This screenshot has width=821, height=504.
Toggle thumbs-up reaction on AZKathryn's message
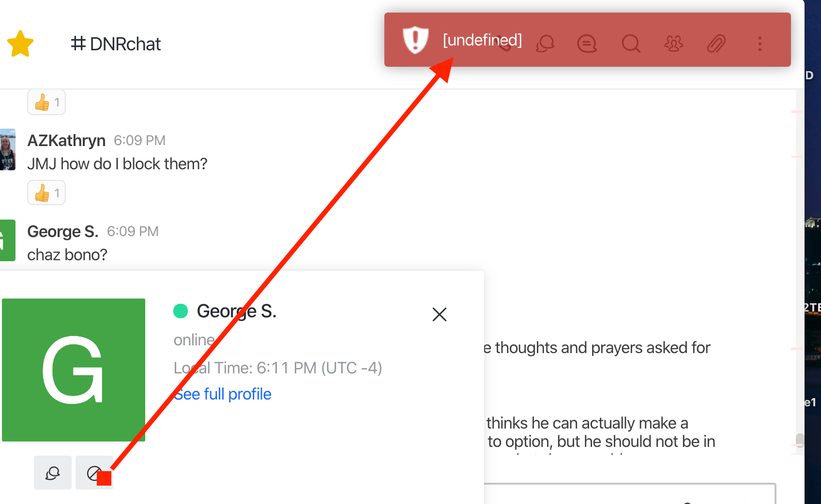[46, 193]
